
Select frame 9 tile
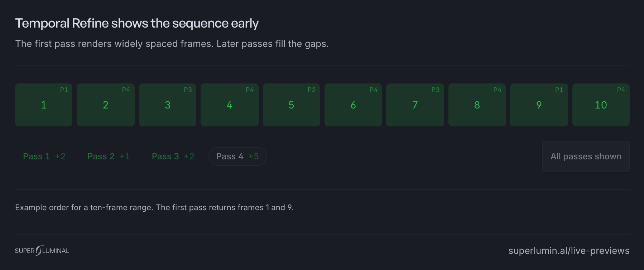coord(539,105)
